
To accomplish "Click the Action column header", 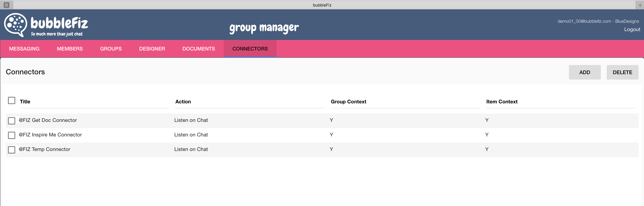I will pyautogui.click(x=183, y=102).
